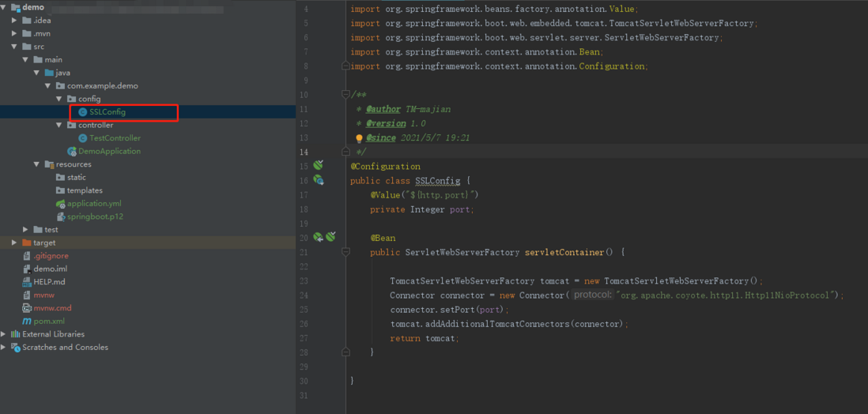Click the method end fold marker at line 28
Screen dimensions: 868x414
[345, 352]
